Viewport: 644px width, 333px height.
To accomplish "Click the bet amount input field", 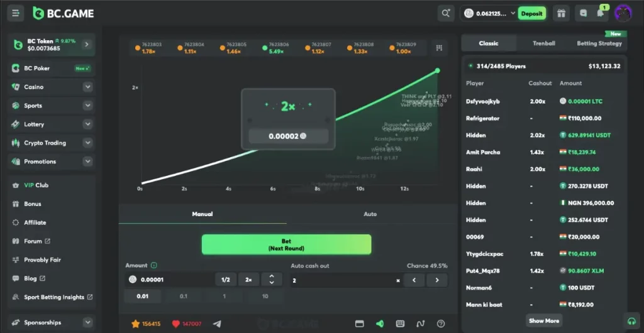I will (x=169, y=280).
